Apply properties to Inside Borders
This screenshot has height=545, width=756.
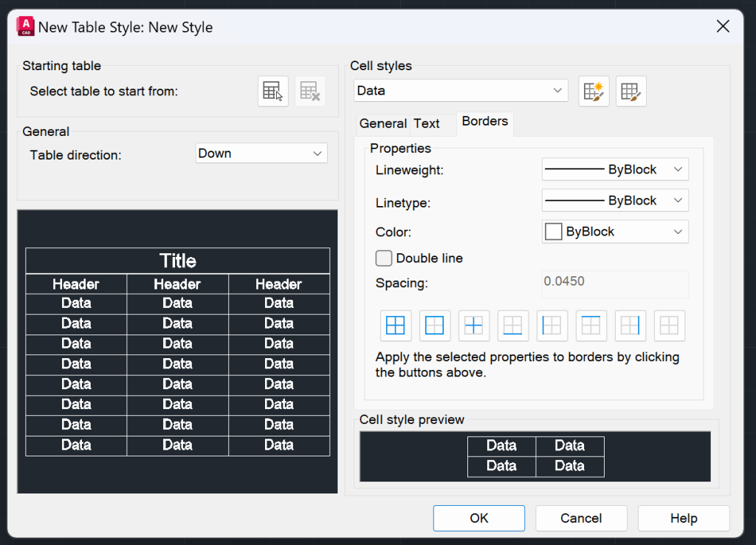pyautogui.click(x=474, y=326)
